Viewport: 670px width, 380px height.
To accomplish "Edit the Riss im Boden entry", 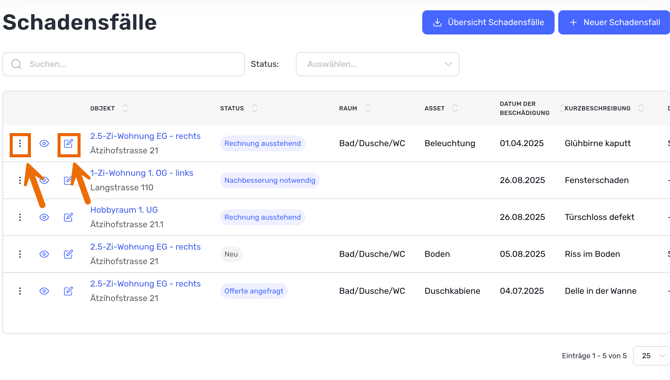I will 68,254.
